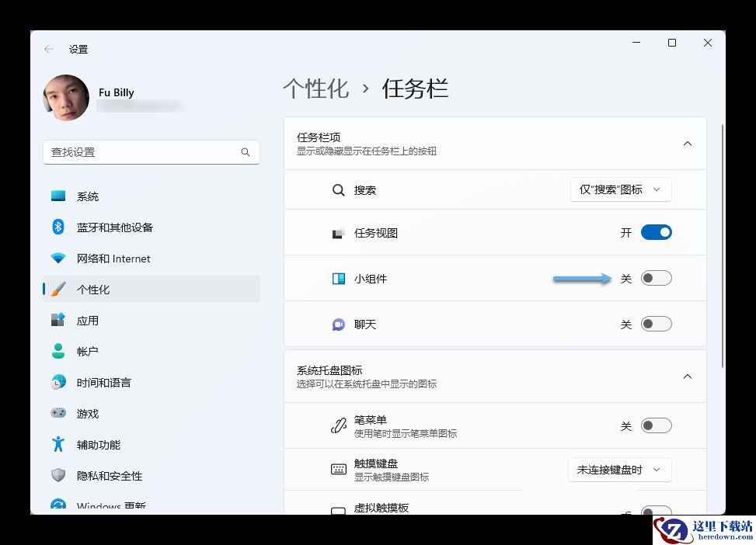Screen dimensions: 756x545
Task: Click the 笔菜单 pen icon
Action: click(x=339, y=425)
